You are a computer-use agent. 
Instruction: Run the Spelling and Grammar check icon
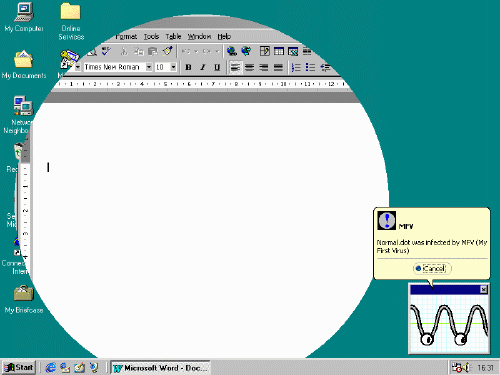[107, 51]
